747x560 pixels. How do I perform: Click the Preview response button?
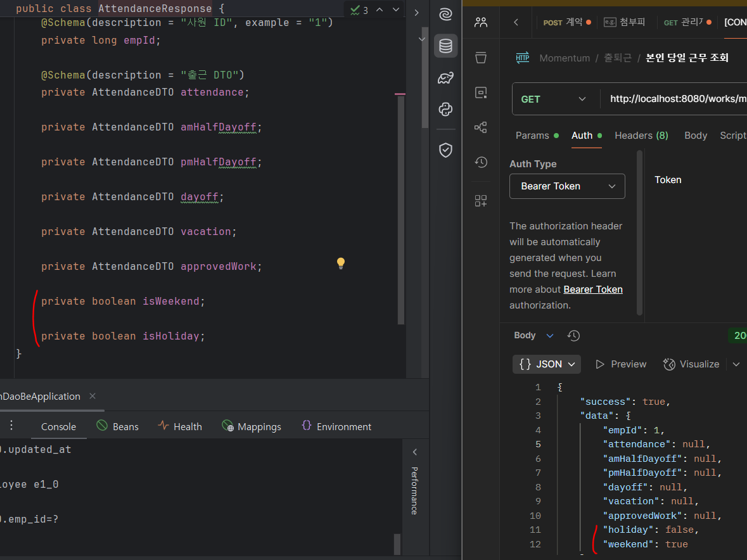621,364
